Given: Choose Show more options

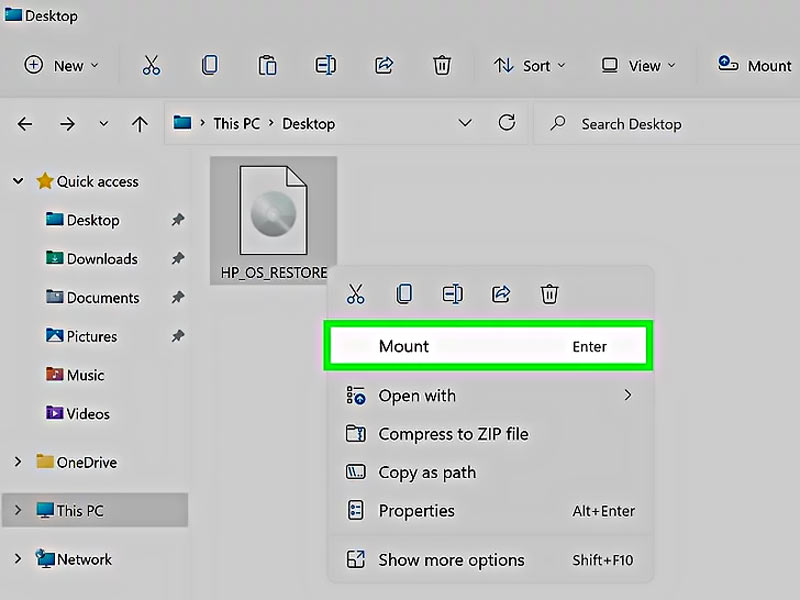Looking at the screenshot, I should coord(490,560).
